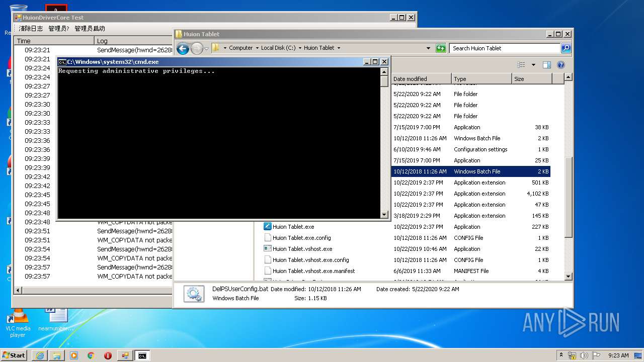644x362 pixels.
Task: Expand the Huion Tablet breadcrumb arrow
Action: pyautogui.click(x=339, y=48)
